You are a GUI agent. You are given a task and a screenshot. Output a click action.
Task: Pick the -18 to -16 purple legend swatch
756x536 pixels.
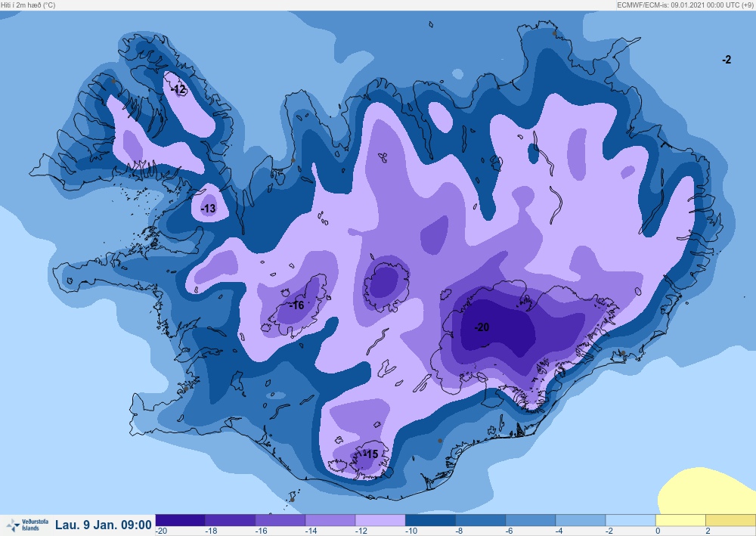[231, 520]
